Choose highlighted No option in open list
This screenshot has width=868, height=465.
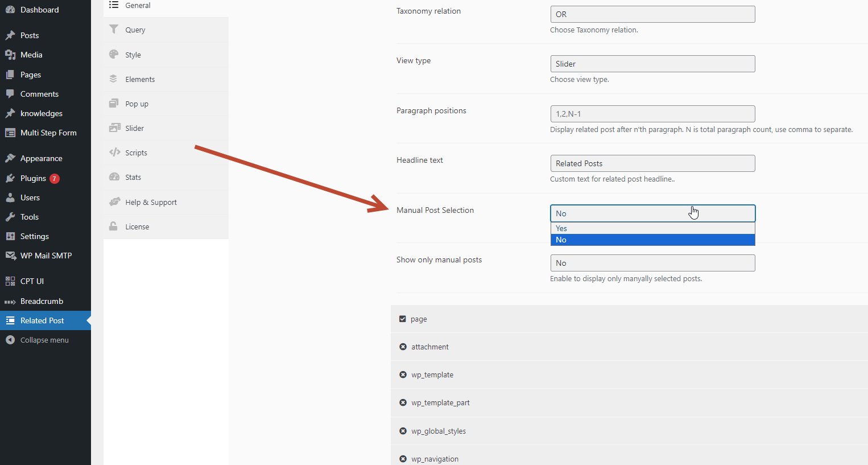[652, 240]
